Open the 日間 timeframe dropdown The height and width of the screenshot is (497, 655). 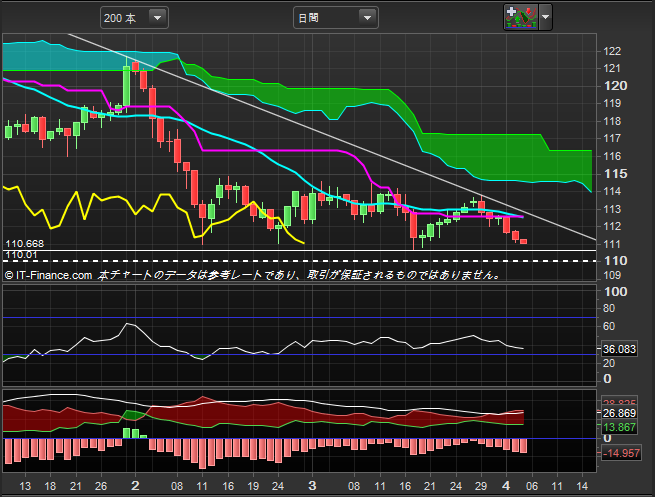pos(336,18)
